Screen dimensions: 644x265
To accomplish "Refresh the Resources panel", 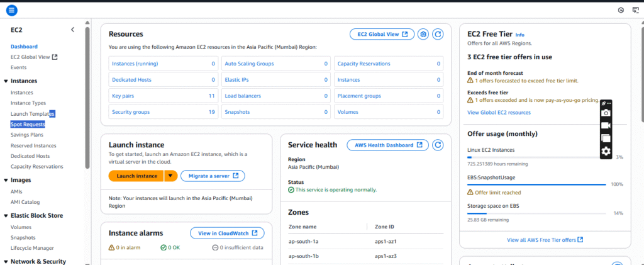I will point(438,34).
